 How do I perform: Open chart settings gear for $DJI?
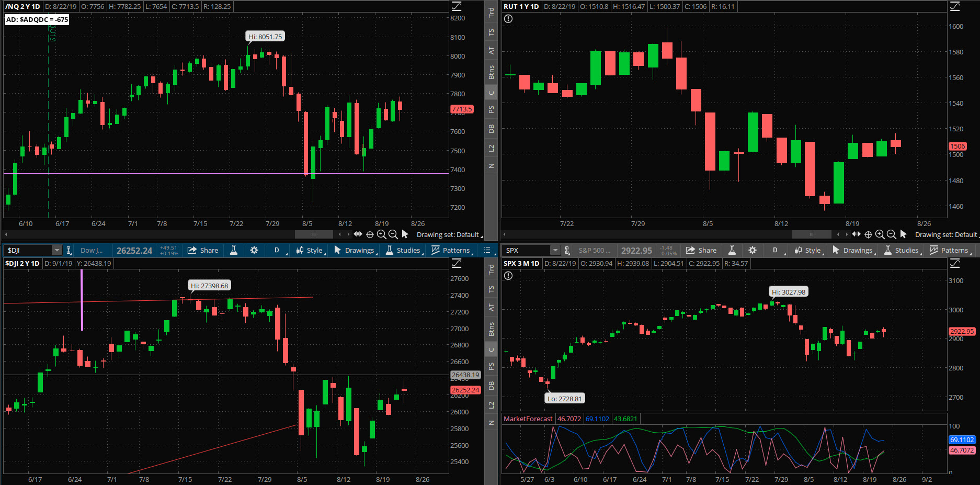254,250
